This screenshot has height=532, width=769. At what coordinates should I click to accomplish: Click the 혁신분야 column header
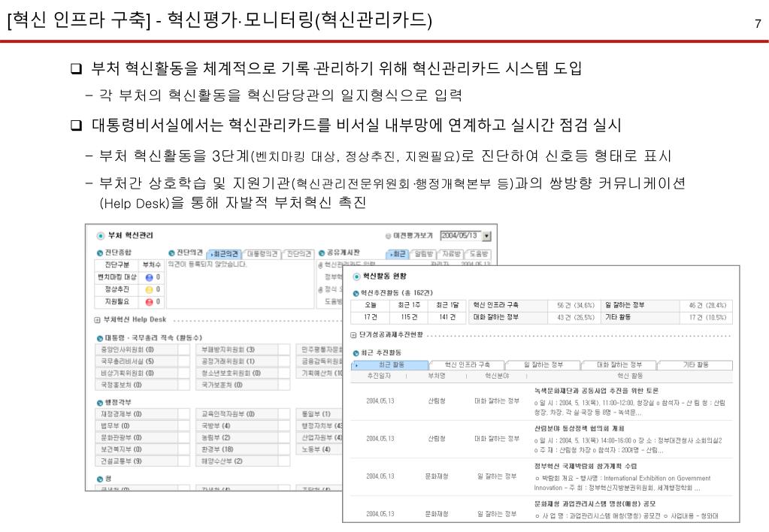tap(497, 376)
